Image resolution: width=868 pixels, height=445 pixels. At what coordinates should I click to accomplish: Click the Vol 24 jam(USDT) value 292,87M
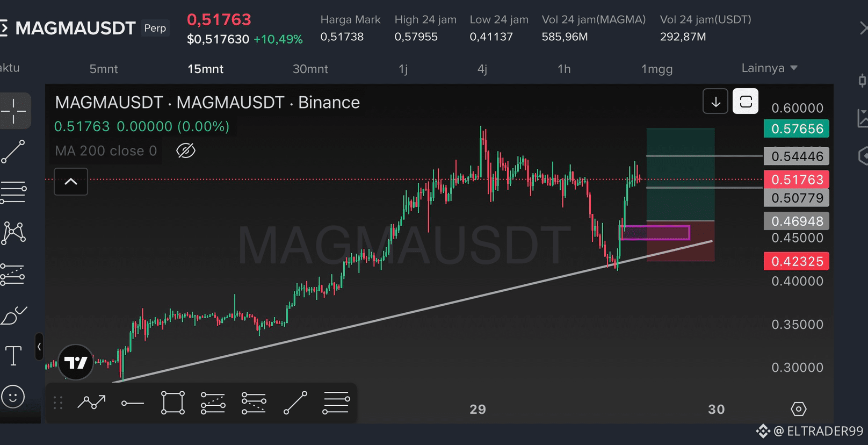tap(683, 37)
